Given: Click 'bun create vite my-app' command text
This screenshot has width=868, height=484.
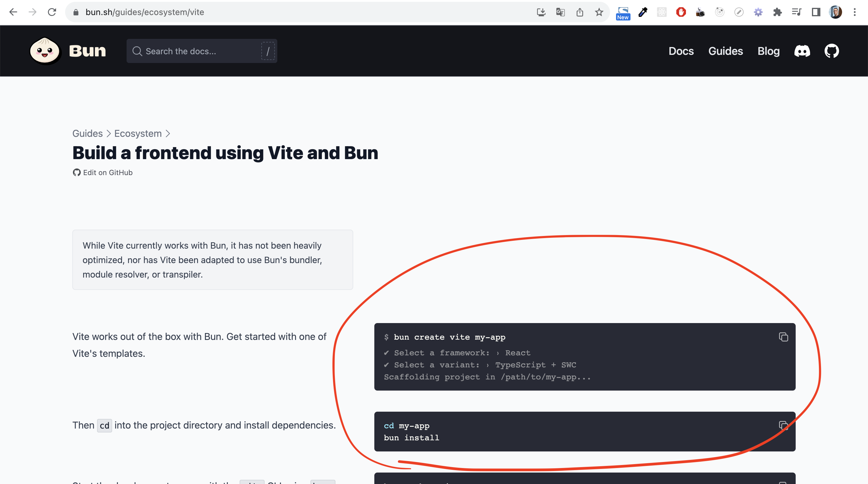Looking at the screenshot, I should point(449,337).
